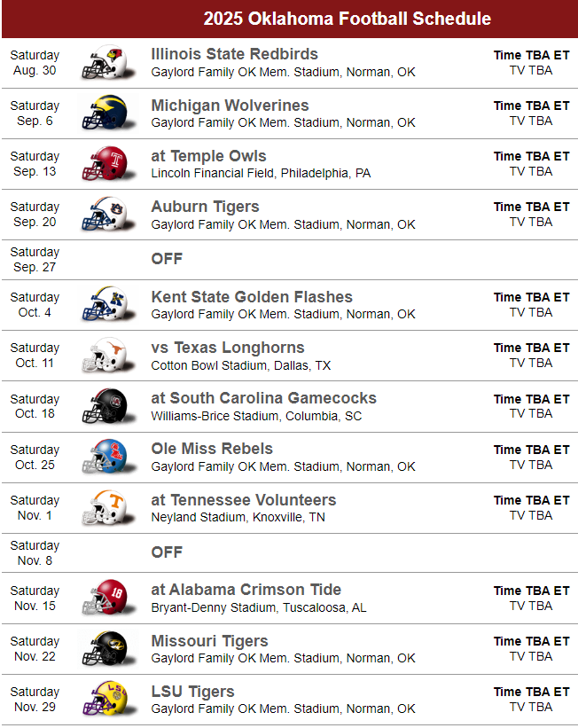Open the vs Texas Longhorns game
The width and height of the screenshot is (578, 728).
[228, 348]
